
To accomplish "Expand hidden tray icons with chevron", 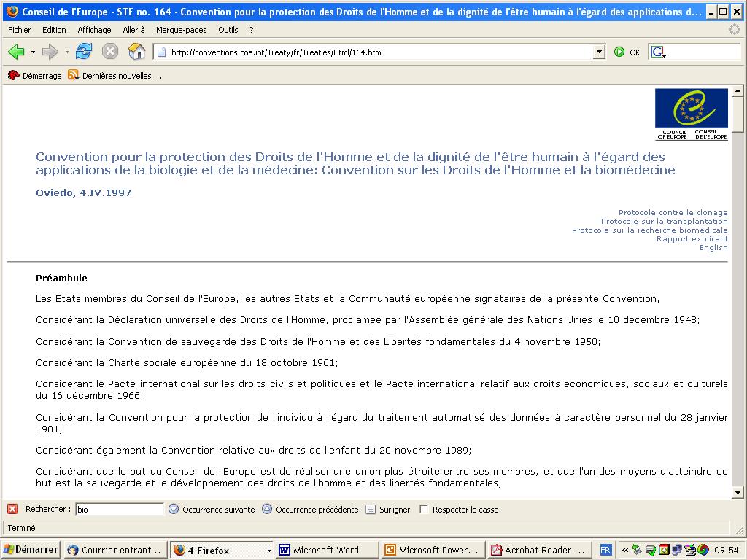I will [x=624, y=550].
